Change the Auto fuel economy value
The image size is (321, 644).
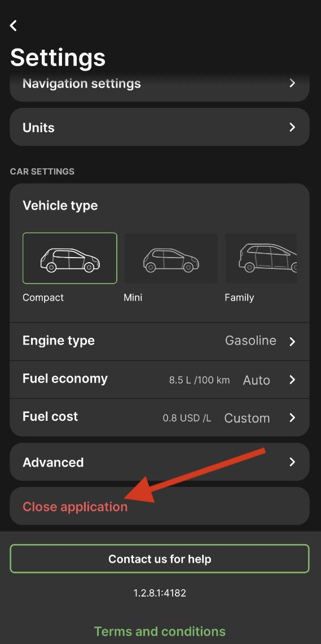click(x=256, y=380)
